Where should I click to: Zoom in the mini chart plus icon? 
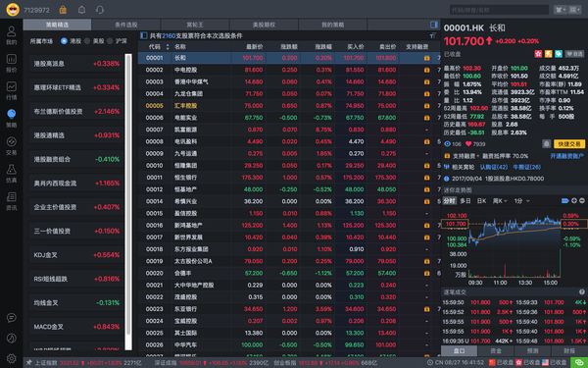tap(573, 201)
